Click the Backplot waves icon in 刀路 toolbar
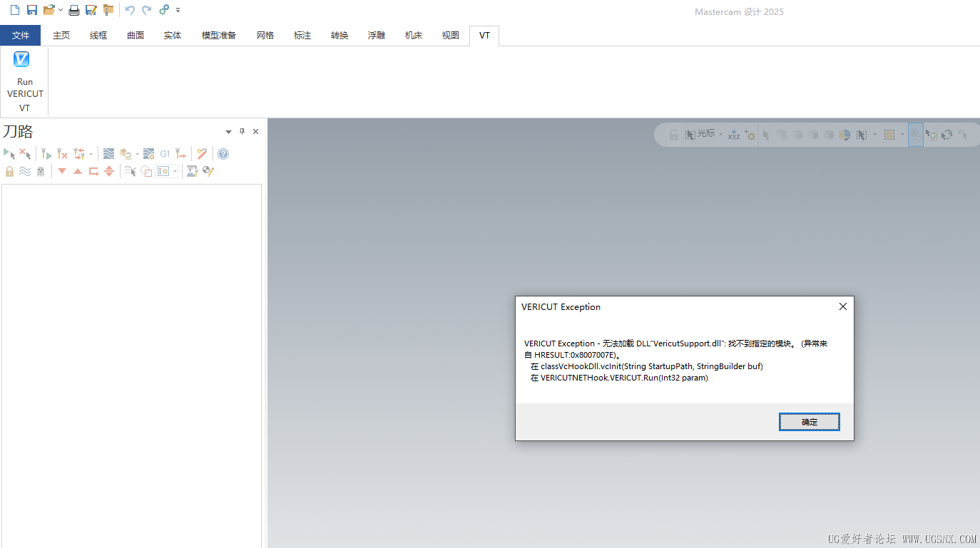980x548 pixels. point(108,153)
